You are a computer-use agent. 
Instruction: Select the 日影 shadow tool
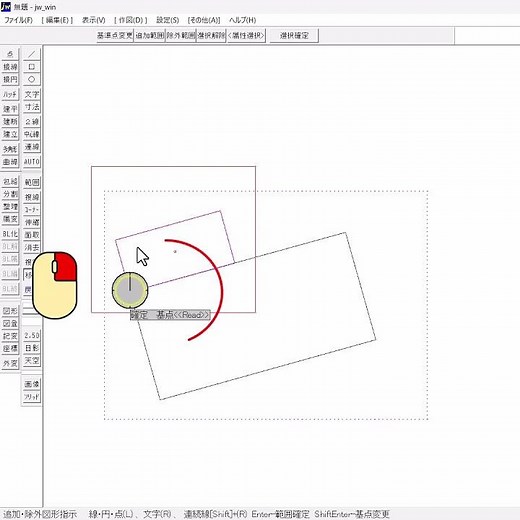[x=32, y=348]
